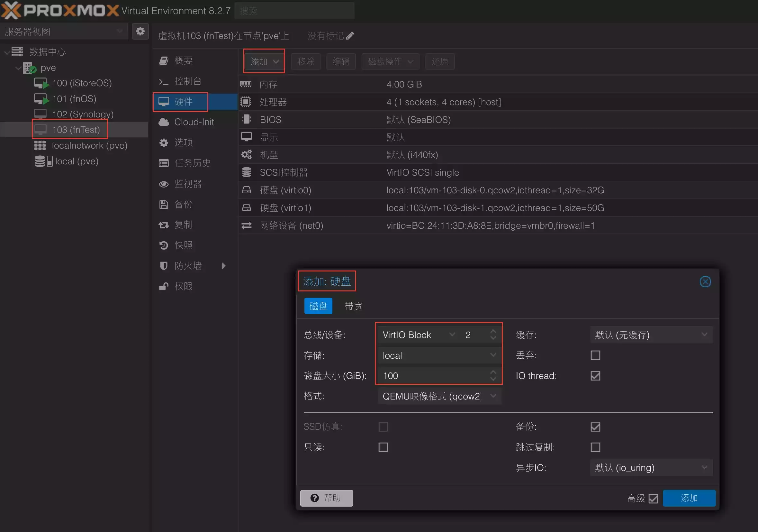Click the blue 添加 button in dialog
This screenshot has width=758, height=532.
pyautogui.click(x=689, y=498)
